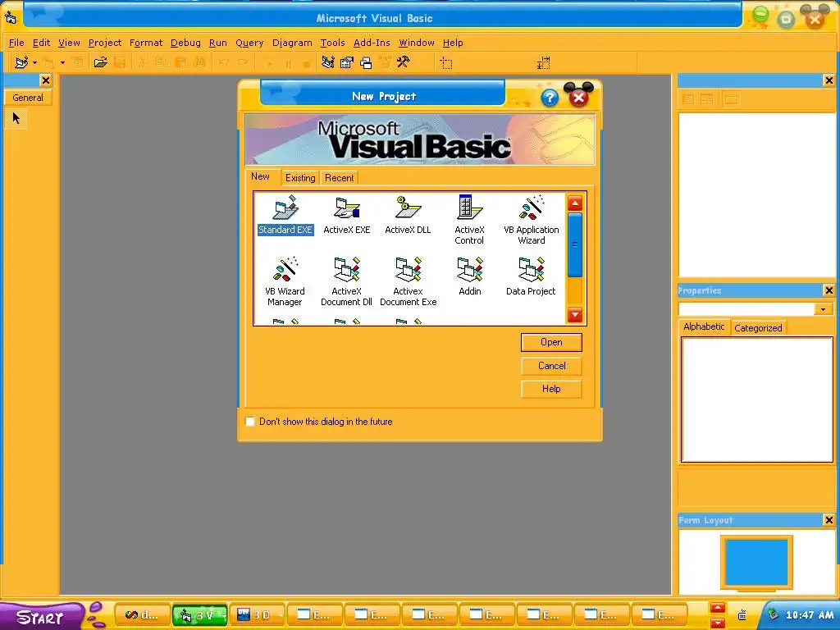Switch Properties to Categorized tab

[x=758, y=328]
